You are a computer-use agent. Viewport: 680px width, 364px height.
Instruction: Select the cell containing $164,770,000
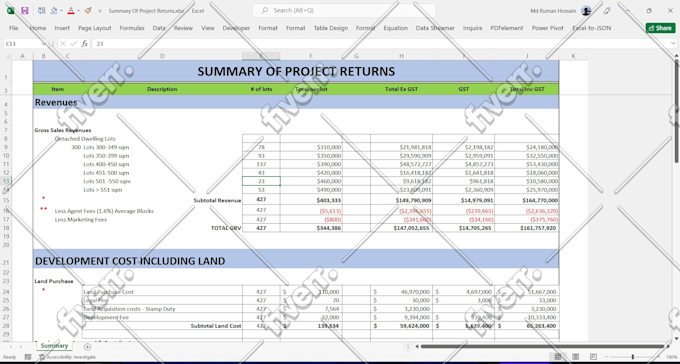(x=526, y=200)
